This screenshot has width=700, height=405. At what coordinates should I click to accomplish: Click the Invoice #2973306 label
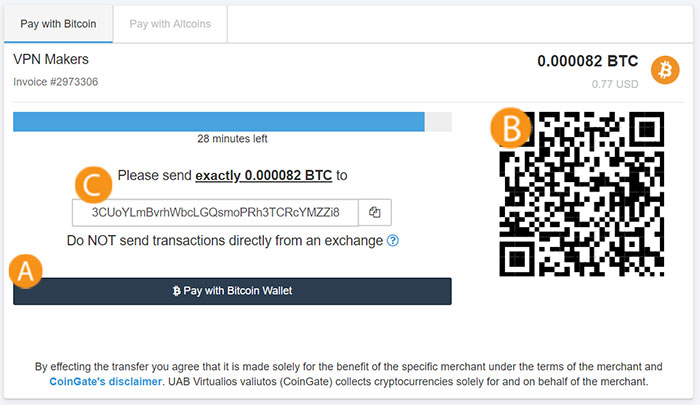[x=55, y=82]
